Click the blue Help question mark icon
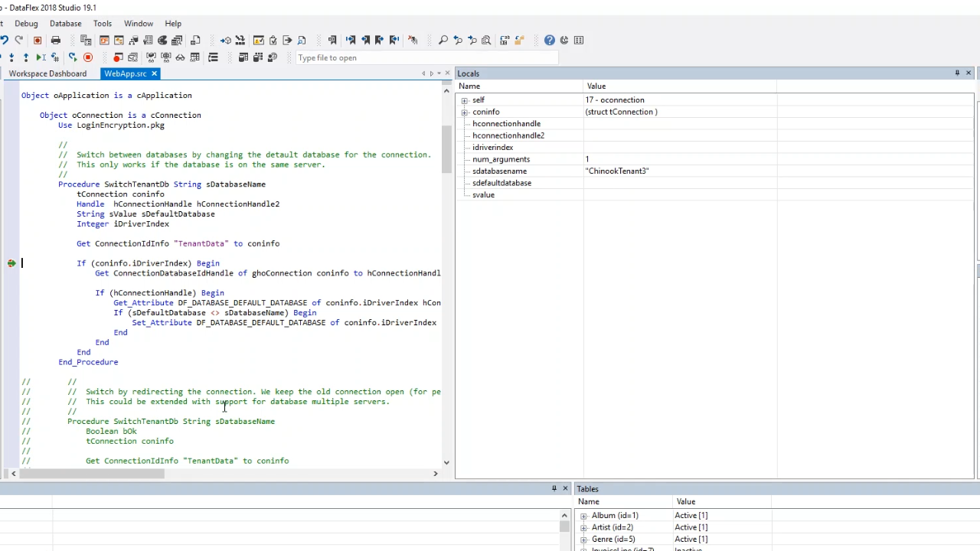This screenshot has height=551, width=980. (550, 41)
